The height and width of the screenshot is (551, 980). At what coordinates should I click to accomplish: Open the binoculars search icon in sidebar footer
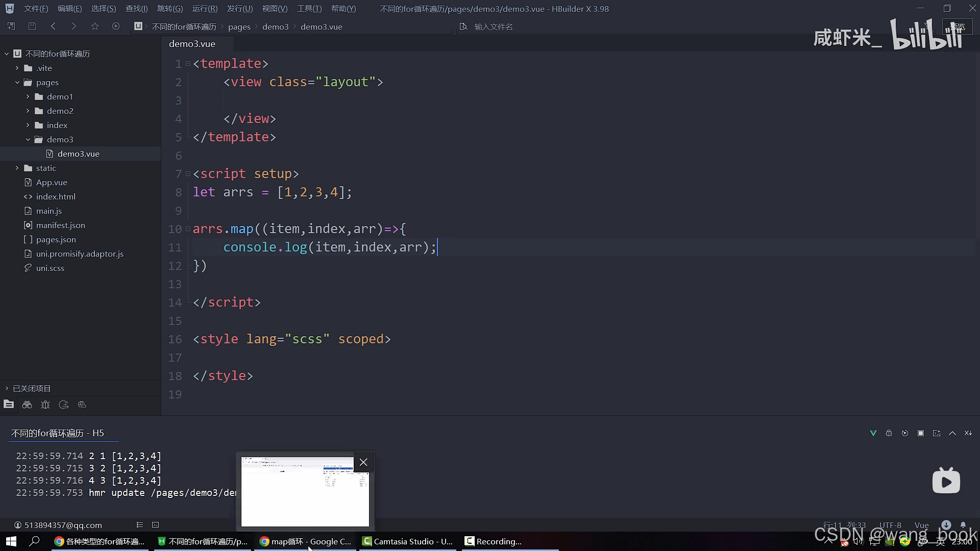point(27,405)
